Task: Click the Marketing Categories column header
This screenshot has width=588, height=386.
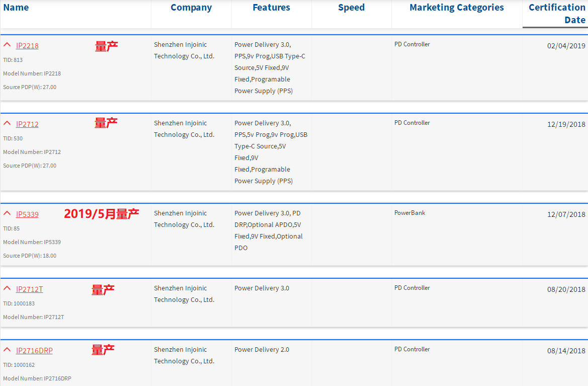Action: [x=457, y=8]
